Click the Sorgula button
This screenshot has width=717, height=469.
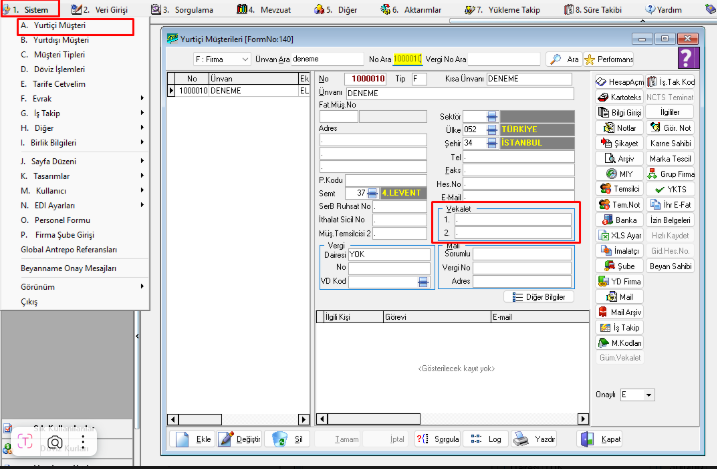point(440,439)
